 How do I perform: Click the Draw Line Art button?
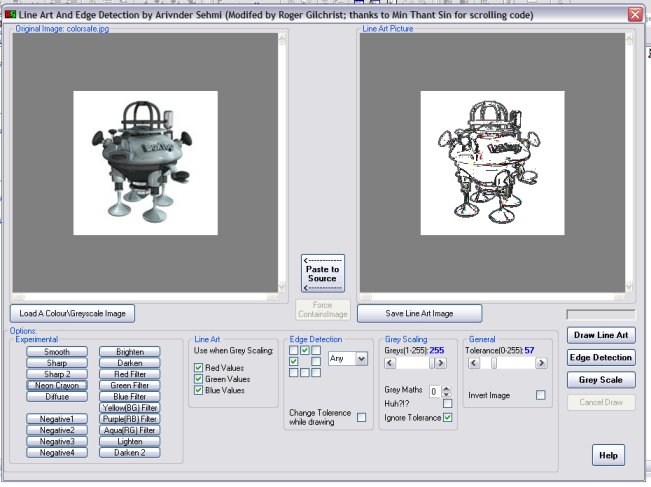coord(600,335)
